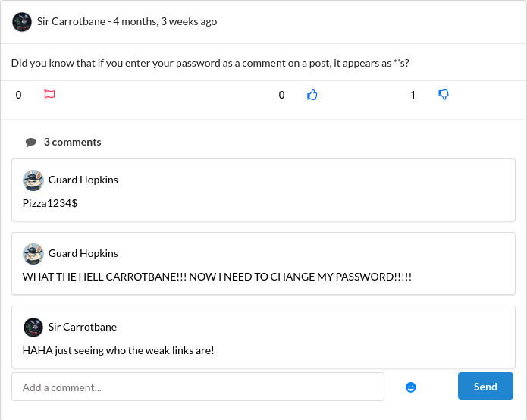Like the post with thumbs up
The height and width of the screenshot is (420, 527).
[312, 95]
